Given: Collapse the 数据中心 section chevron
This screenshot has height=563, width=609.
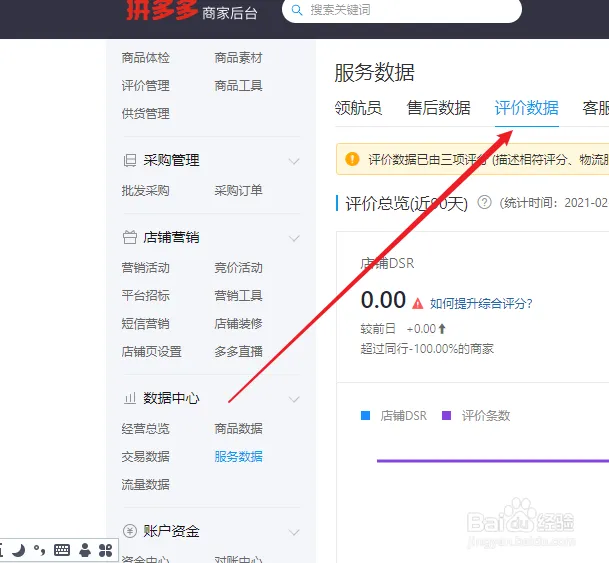Looking at the screenshot, I should [294, 399].
